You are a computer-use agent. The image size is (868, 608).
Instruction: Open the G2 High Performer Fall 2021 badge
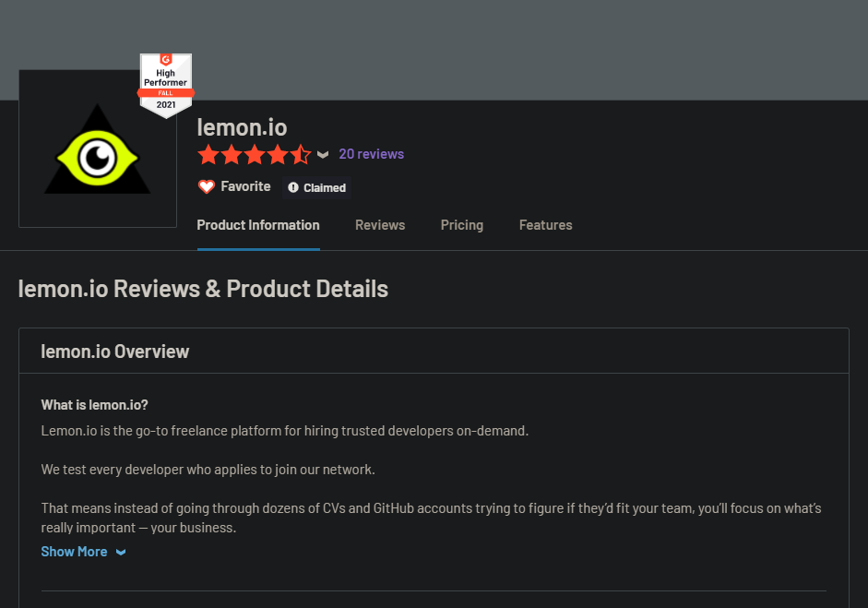[165, 86]
